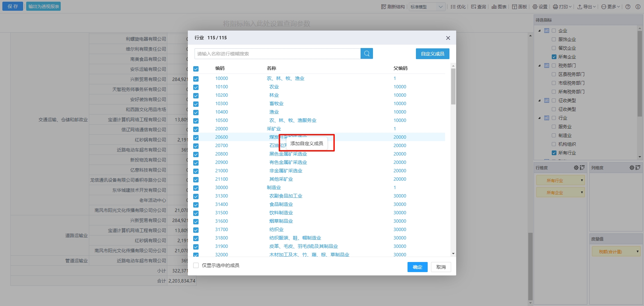Toggle the select-all checkbox in table header
Screen dimensions: 644x306
tap(196, 69)
